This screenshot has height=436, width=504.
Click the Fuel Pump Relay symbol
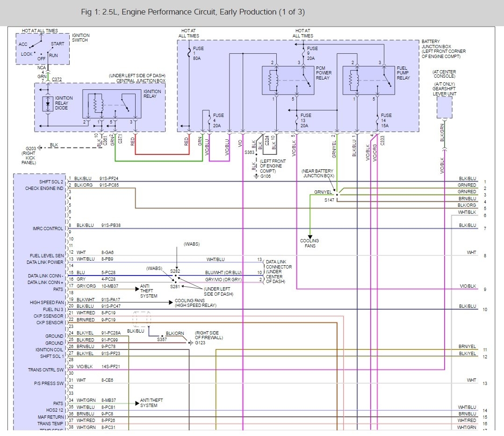click(368, 81)
